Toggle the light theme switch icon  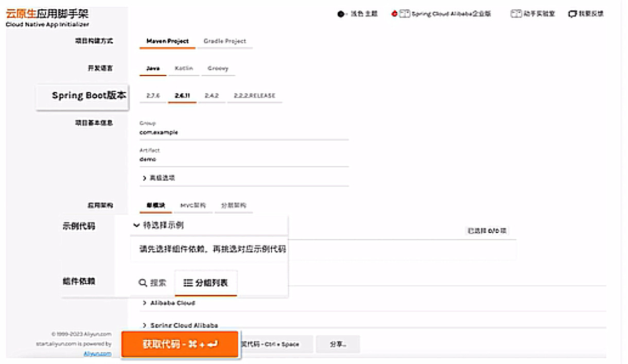tap(341, 14)
